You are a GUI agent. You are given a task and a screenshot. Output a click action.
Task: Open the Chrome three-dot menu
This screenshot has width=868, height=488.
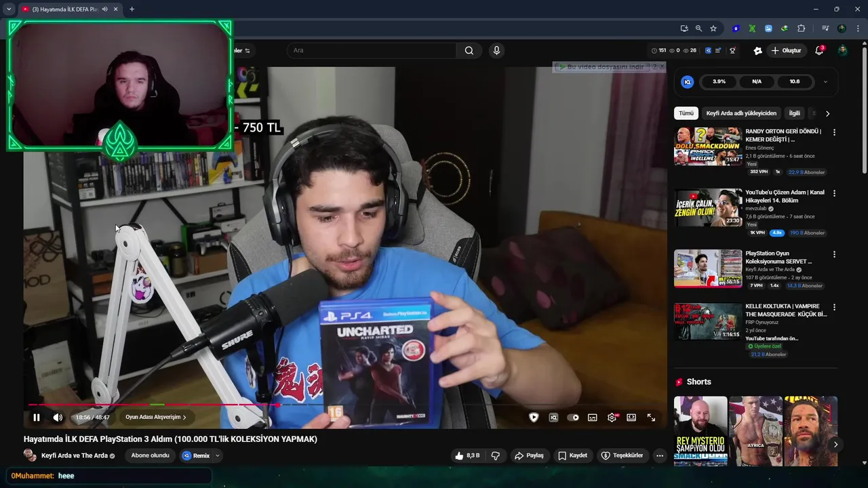tap(858, 28)
